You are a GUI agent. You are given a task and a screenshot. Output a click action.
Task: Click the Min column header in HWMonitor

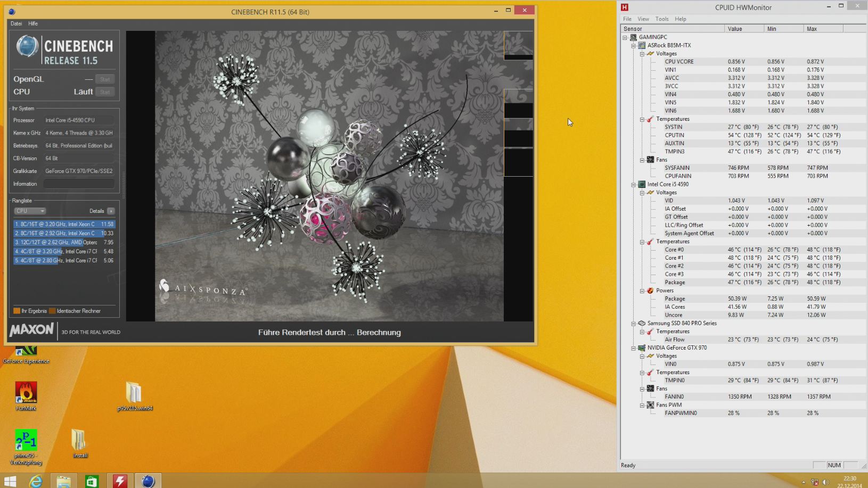pyautogui.click(x=784, y=29)
